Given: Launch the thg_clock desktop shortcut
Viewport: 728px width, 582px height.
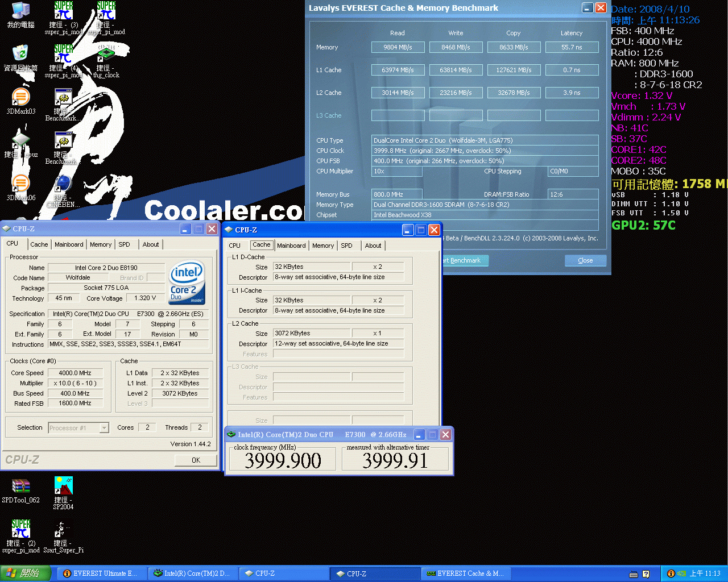Looking at the screenshot, I should tap(106, 61).
